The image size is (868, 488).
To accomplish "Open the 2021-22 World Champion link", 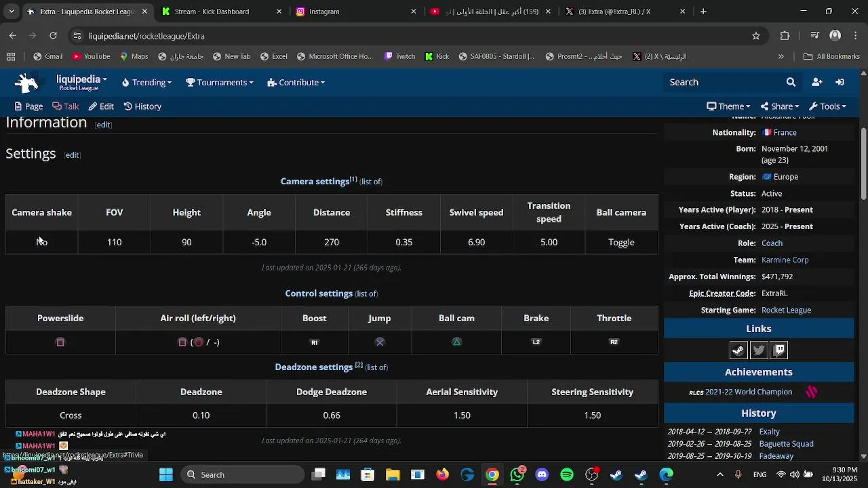I will 749,392.
